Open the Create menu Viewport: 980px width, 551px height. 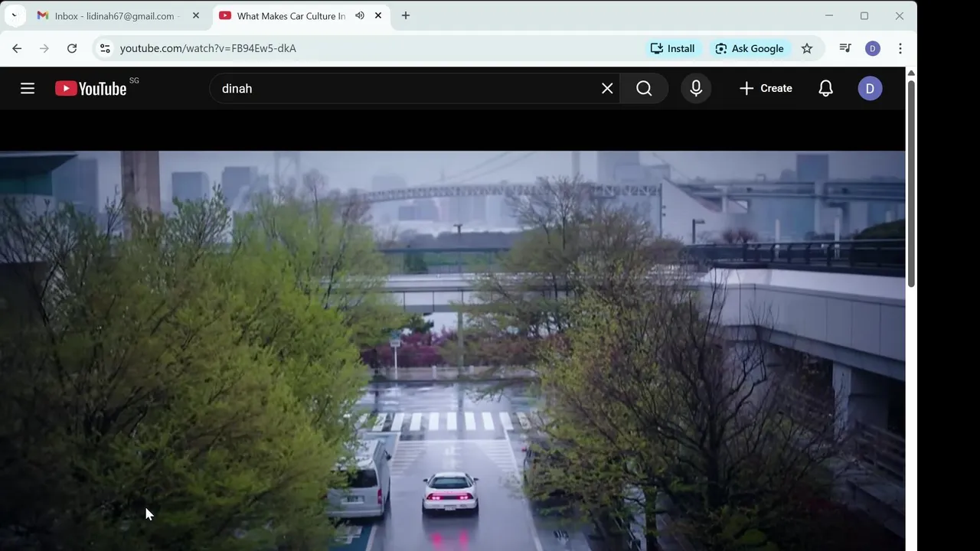[766, 89]
